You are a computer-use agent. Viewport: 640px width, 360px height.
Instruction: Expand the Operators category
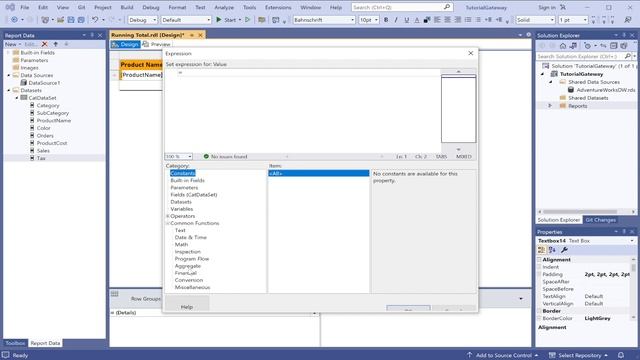[168, 216]
